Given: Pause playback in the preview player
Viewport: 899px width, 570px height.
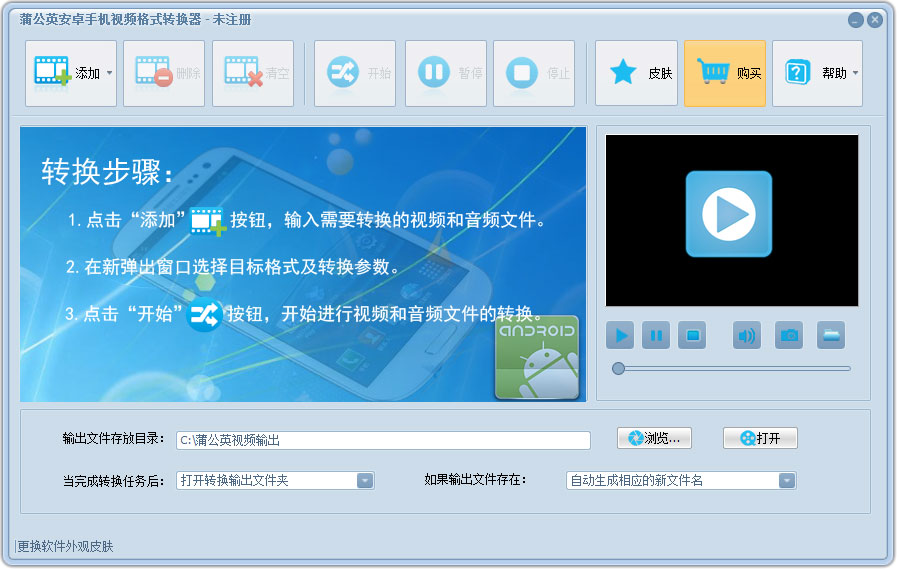Looking at the screenshot, I should 656,336.
